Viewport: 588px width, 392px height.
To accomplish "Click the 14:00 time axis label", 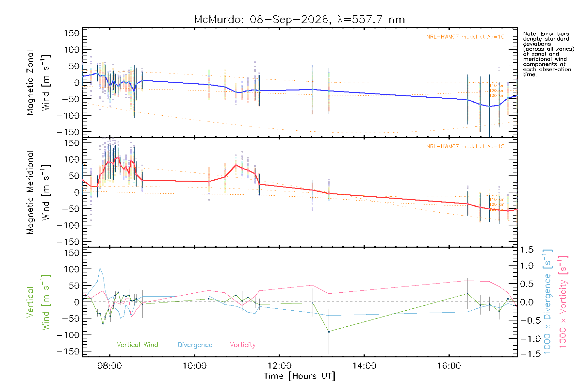I will (364, 366).
